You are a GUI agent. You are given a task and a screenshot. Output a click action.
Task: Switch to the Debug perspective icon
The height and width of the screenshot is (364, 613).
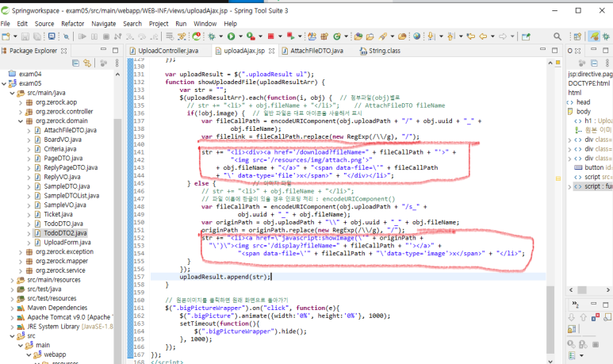(x=606, y=36)
